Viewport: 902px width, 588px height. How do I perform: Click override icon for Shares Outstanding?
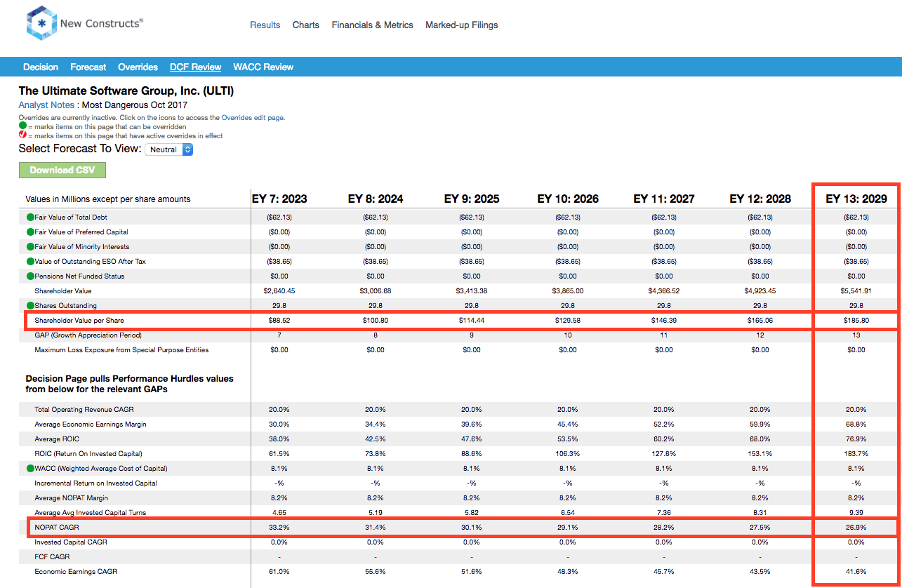pyautogui.click(x=30, y=305)
